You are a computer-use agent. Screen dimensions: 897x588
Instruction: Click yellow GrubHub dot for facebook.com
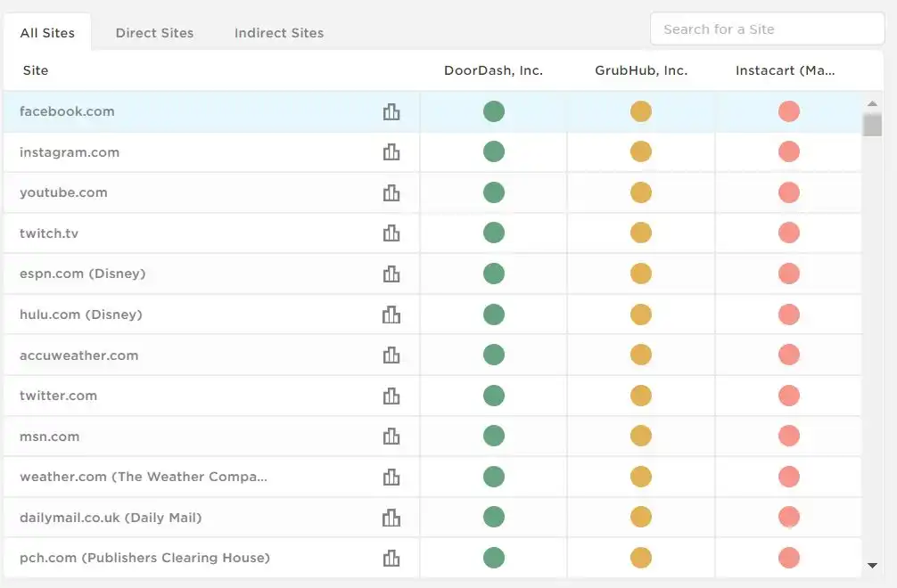pyautogui.click(x=641, y=111)
